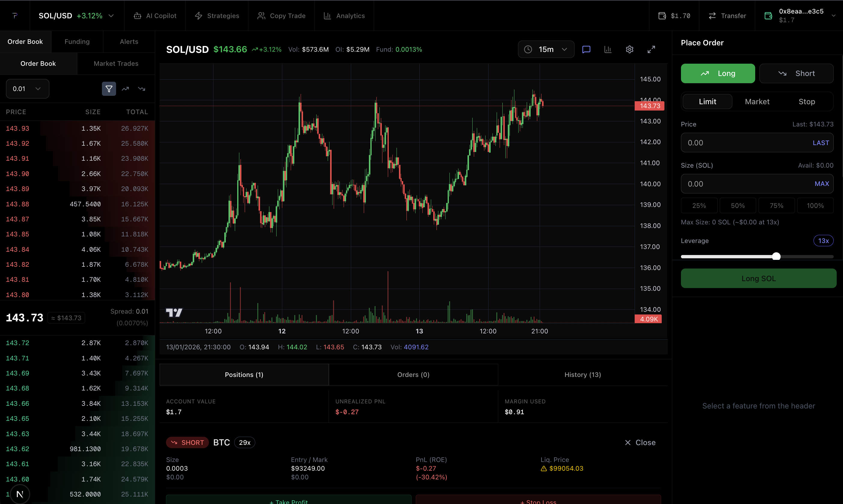Expand chart to fullscreen
This screenshot has width=843, height=504.
click(651, 50)
